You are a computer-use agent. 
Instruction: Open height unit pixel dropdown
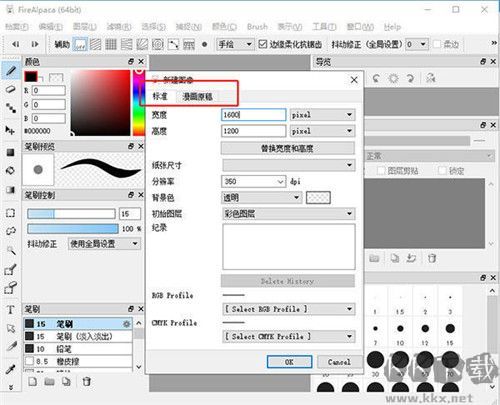(x=322, y=131)
